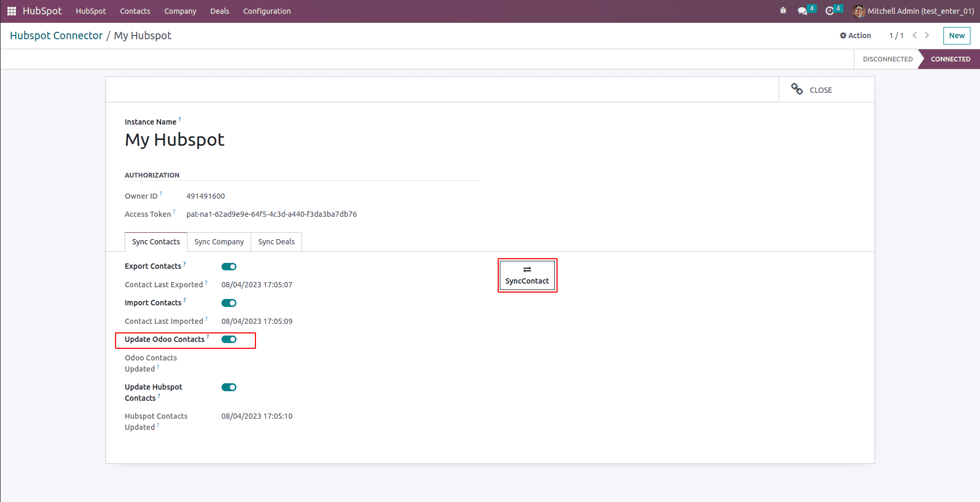Open the Action dropdown menu
The width and height of the screenshot is (980, 502).
pyautogui.click(x=855, y=36)
